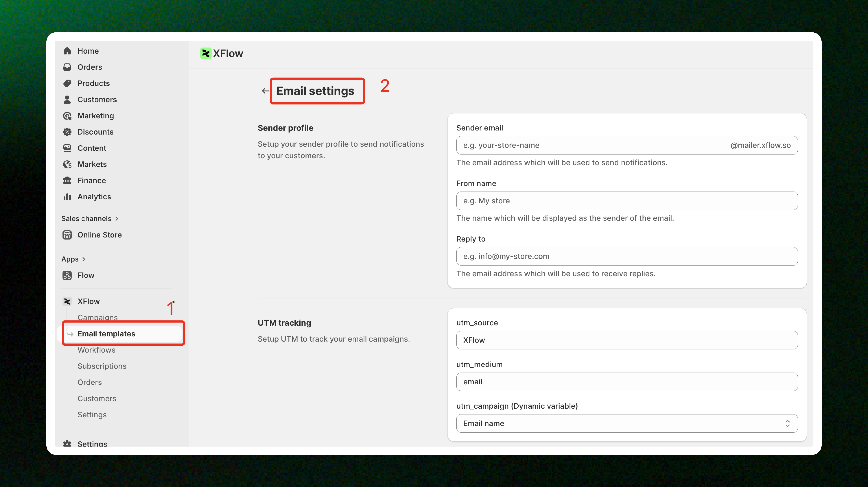Open XFlow Subscriptions
The image size is (868, 487).
point(102,366)
